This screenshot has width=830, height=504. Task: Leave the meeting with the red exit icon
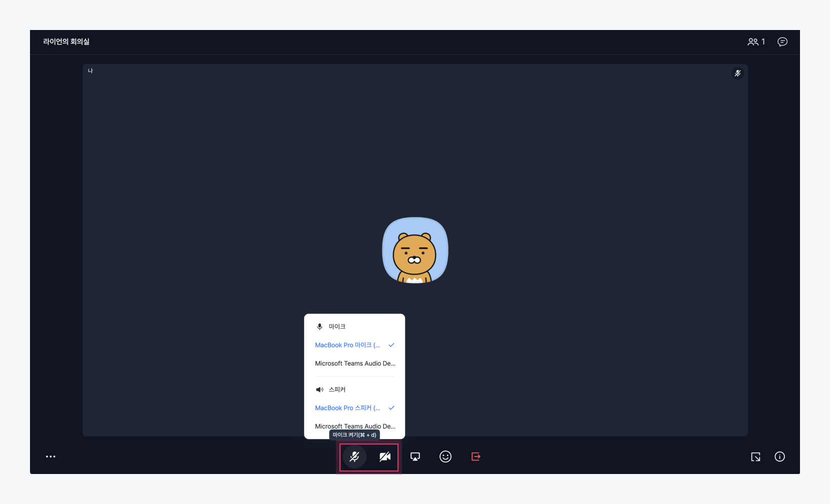click(x=475, y=457)
